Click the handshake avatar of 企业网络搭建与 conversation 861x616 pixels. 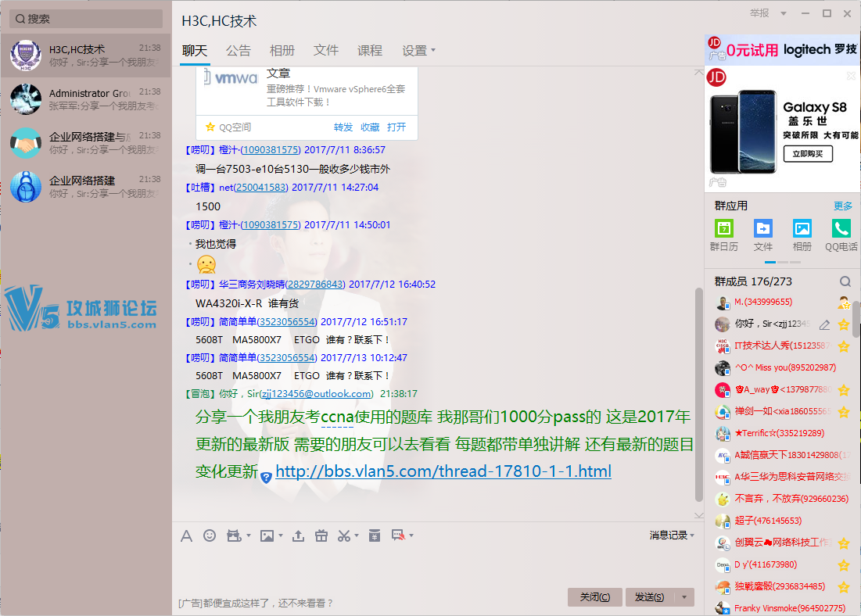pos(26,143)
